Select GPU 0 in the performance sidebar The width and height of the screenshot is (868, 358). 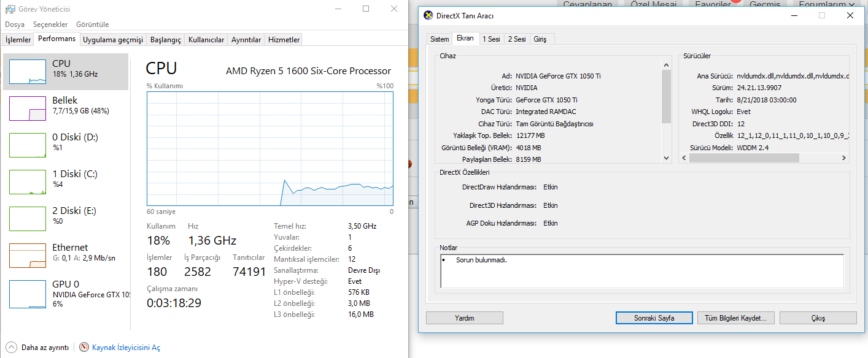[x=66, y=292]
